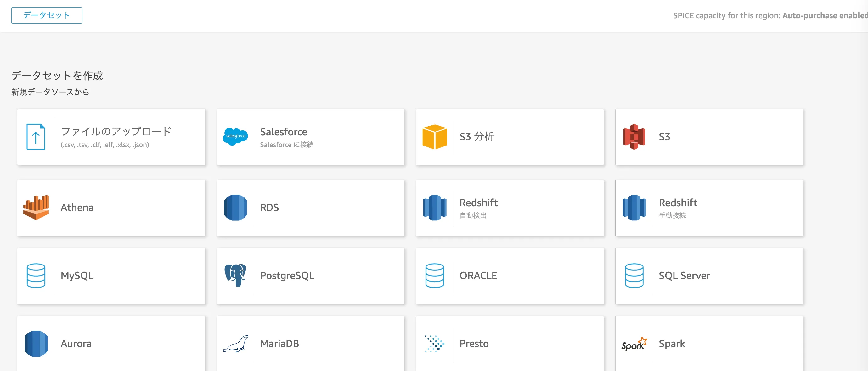The height and width of the screenshot is (371, 868).
Task: Click the Aurora database icon
Action: coord(36,344)
